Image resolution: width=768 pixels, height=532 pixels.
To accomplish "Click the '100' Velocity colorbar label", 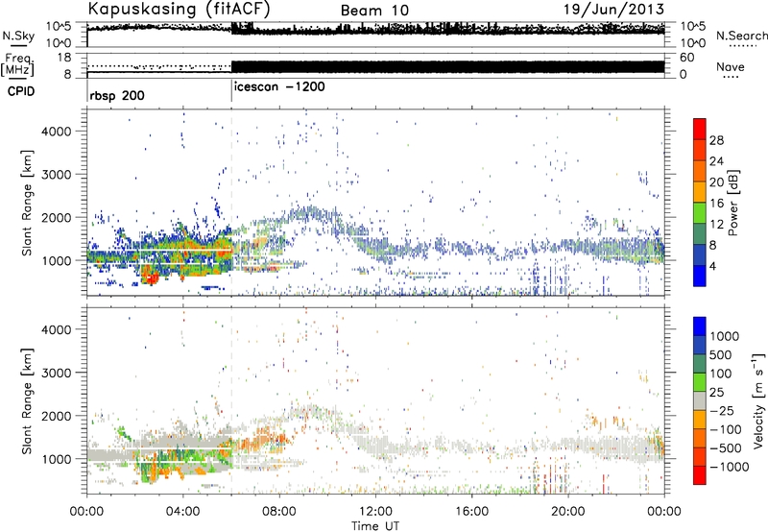I will 721,374.
